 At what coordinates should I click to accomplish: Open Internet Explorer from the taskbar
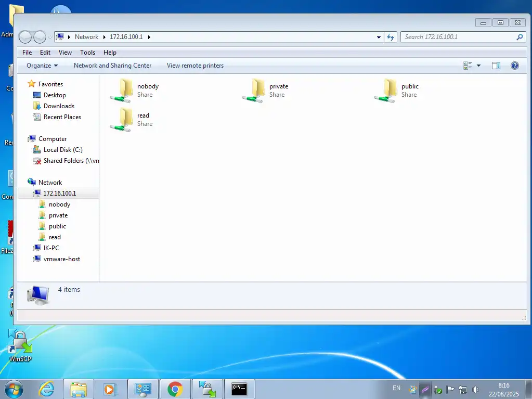(x=47, y=389)
